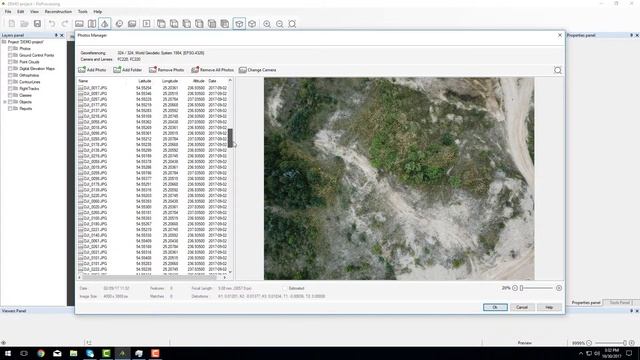Click the Redo arrow in toolbar
Viewport: 640px width, 360px height.
[x=64, y=24]
